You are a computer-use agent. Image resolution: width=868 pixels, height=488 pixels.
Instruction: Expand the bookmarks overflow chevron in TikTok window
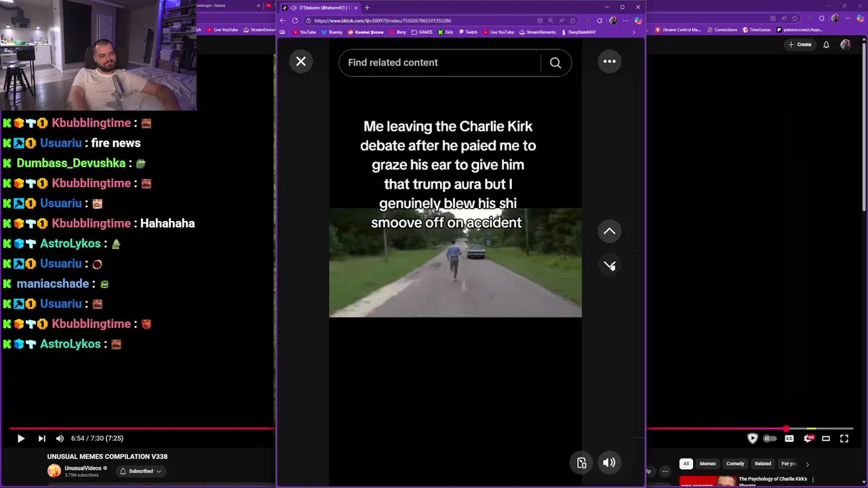634,32
